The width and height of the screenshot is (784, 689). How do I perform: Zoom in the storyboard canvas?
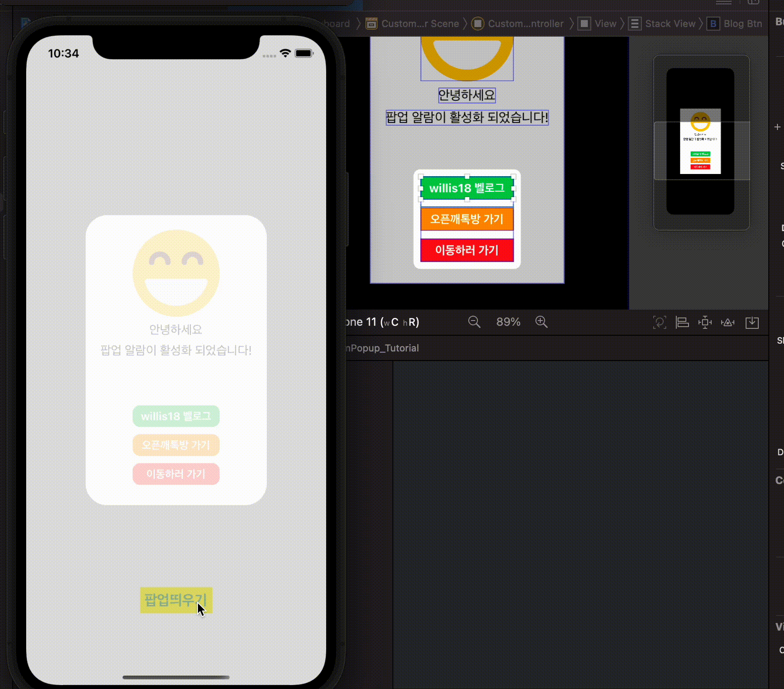click(x=541, y=322)
